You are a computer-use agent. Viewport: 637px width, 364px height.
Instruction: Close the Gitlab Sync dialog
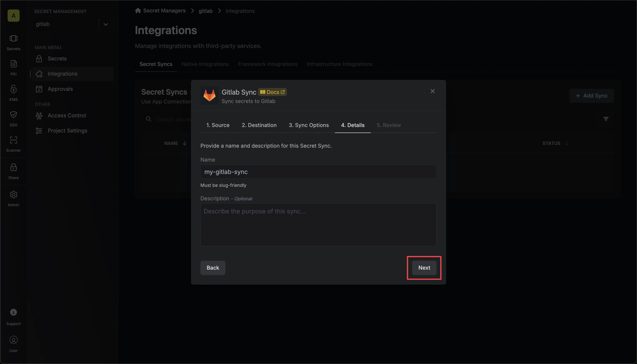(432, 91)
